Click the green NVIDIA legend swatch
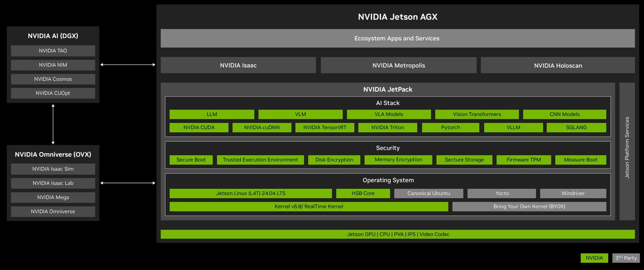The width and height of the screenshot is (644, 270). pos(594,258)
